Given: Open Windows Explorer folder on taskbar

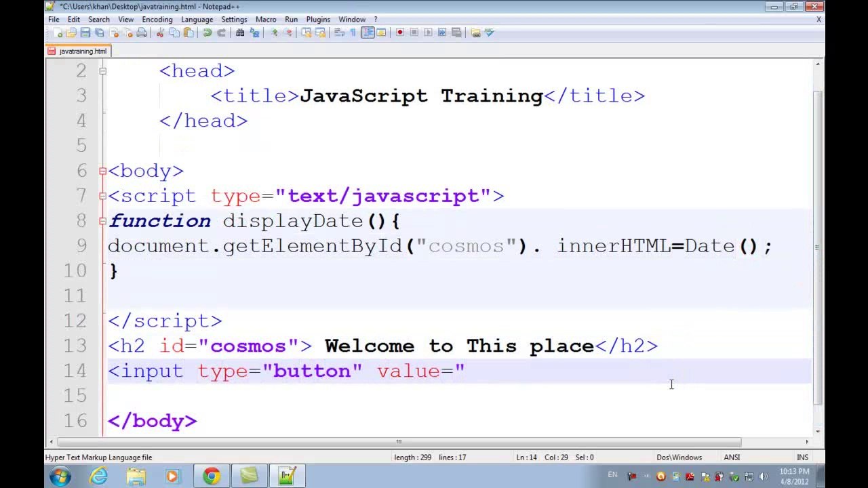Looking at the screenshot, I should click(136, 476).
